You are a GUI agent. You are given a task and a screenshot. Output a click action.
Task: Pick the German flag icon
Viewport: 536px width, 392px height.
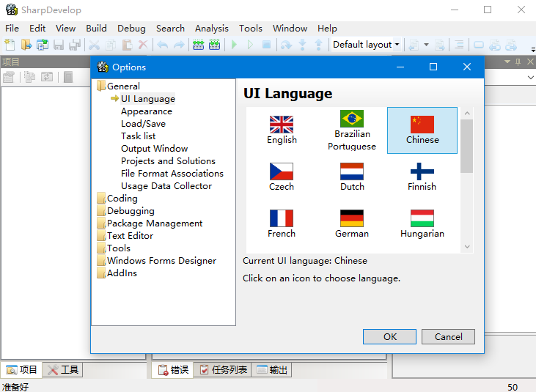[x=352, y=218]
